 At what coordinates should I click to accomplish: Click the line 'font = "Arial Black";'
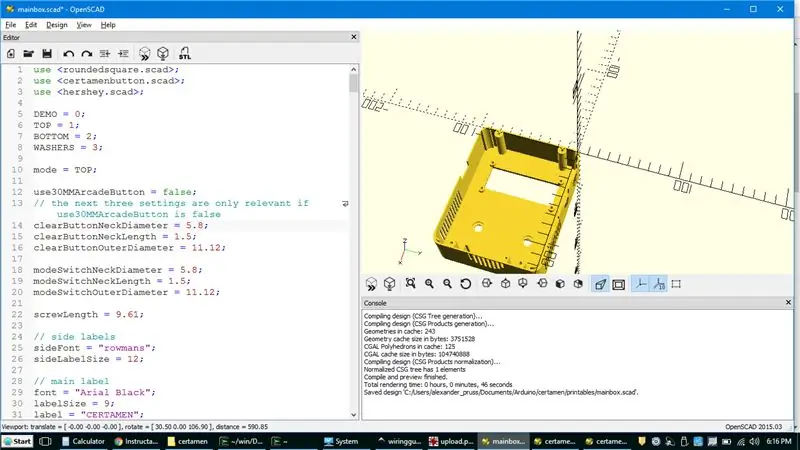(x=94, y=392)
